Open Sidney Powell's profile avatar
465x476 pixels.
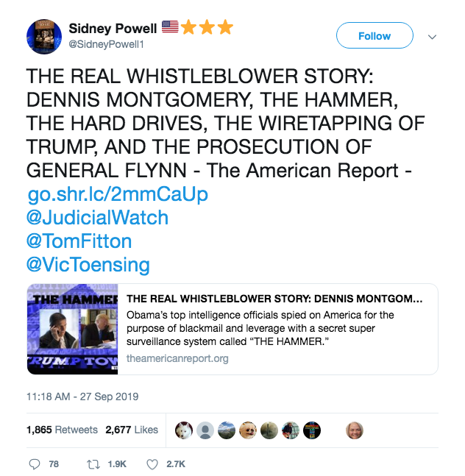click(x=44, y=37)
